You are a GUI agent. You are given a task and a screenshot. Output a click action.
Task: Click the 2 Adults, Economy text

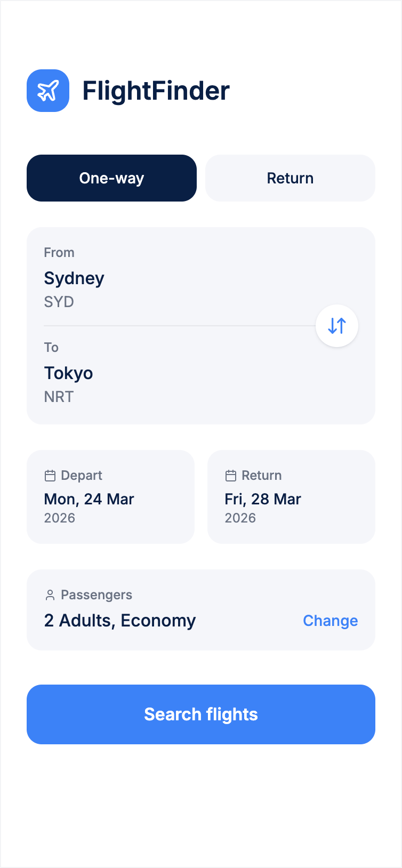tap(120, 621)
